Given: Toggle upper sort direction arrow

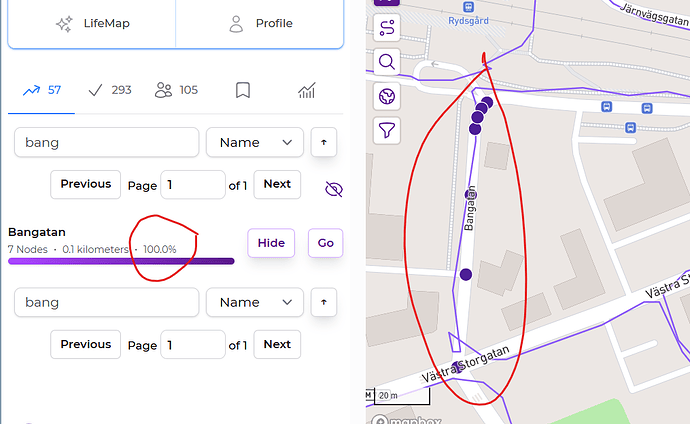Looking at the screenshot, I should (x=324, y=142).
